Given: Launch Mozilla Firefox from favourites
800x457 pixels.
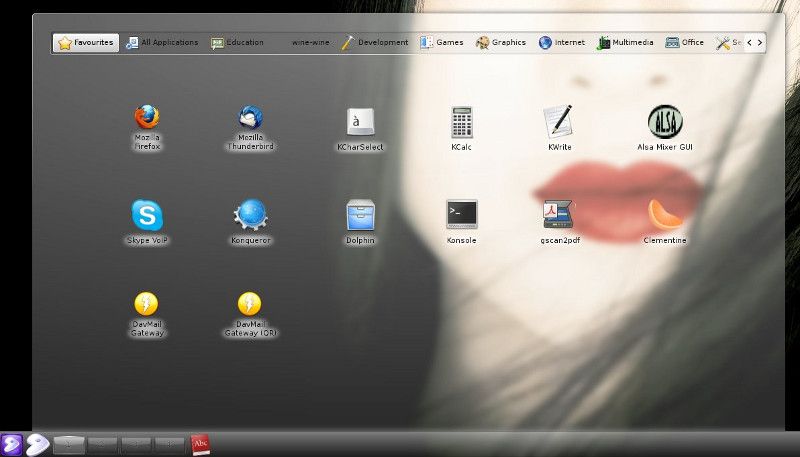Looking at the screenshot, I should pyautogui.click(x=147, y=128).
